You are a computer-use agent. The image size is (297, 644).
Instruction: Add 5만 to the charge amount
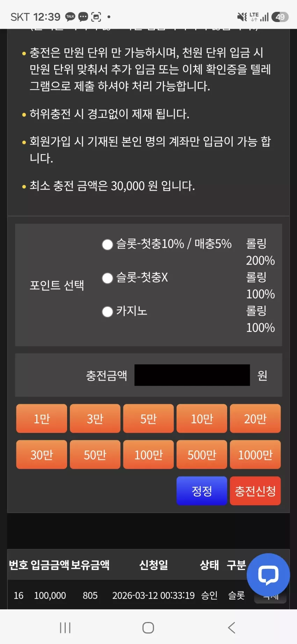point(148,418)
